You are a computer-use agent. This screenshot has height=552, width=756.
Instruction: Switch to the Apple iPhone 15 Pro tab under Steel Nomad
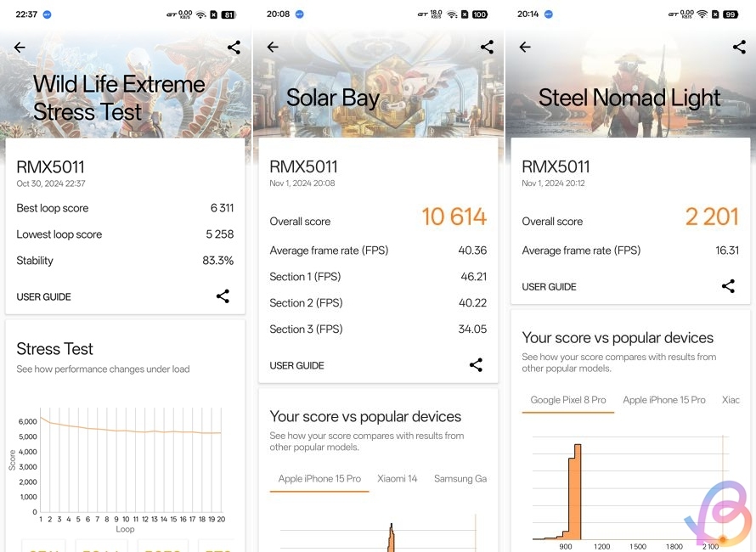pos(664,399)
